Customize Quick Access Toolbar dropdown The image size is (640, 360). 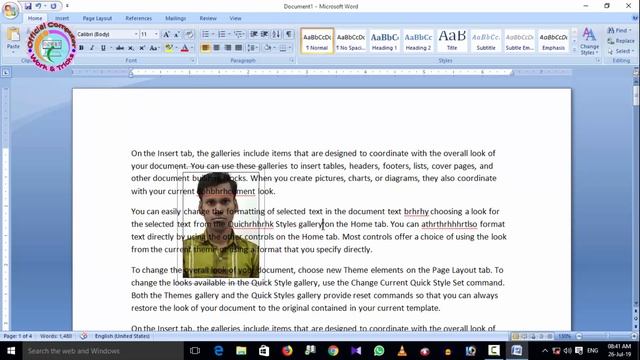(67, 6)
